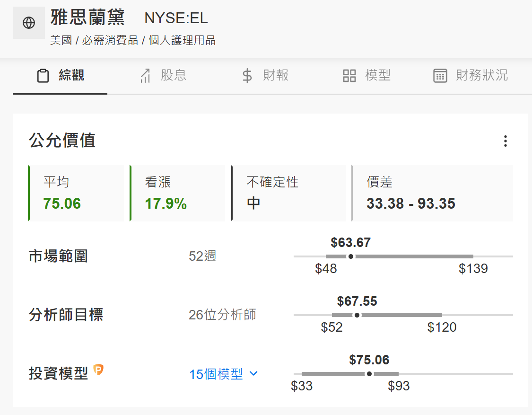The height and width of the screenshot is (415, 532).
Task: Click the 投資模型 row label
Action: tap(58, 373)
